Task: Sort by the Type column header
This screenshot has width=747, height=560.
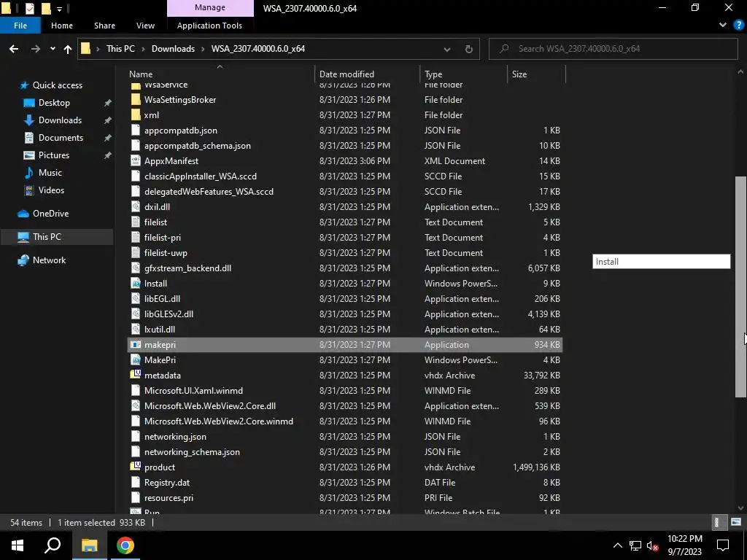Action: pos(433,74)
